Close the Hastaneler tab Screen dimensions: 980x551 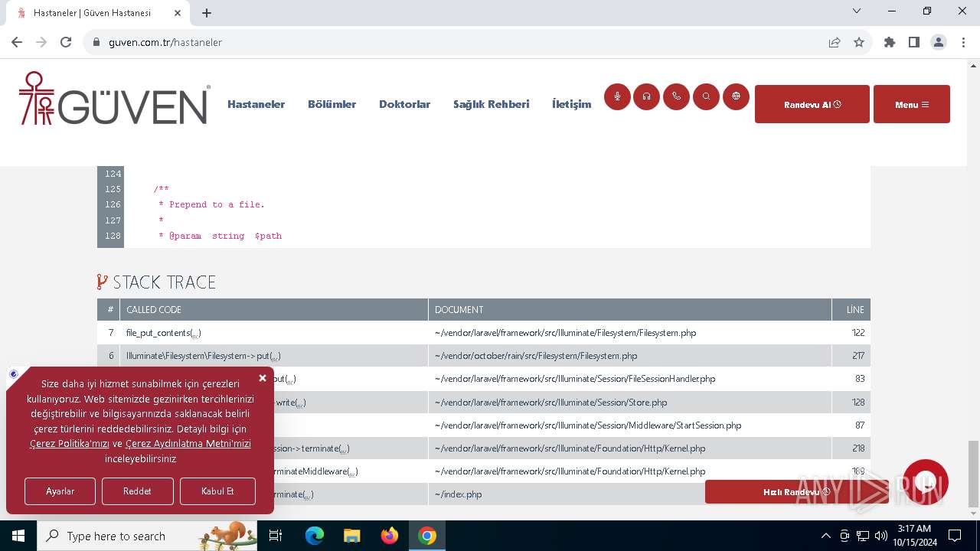[178, 13]
